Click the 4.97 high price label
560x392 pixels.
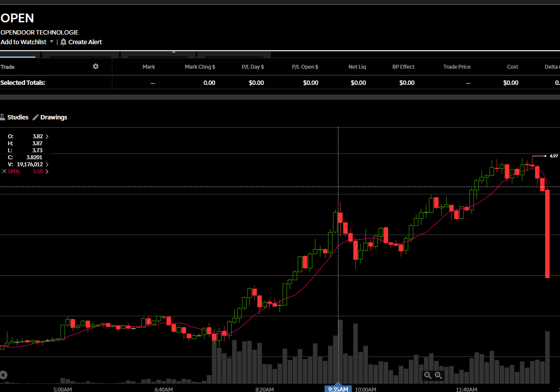click(x=554, y=156)
